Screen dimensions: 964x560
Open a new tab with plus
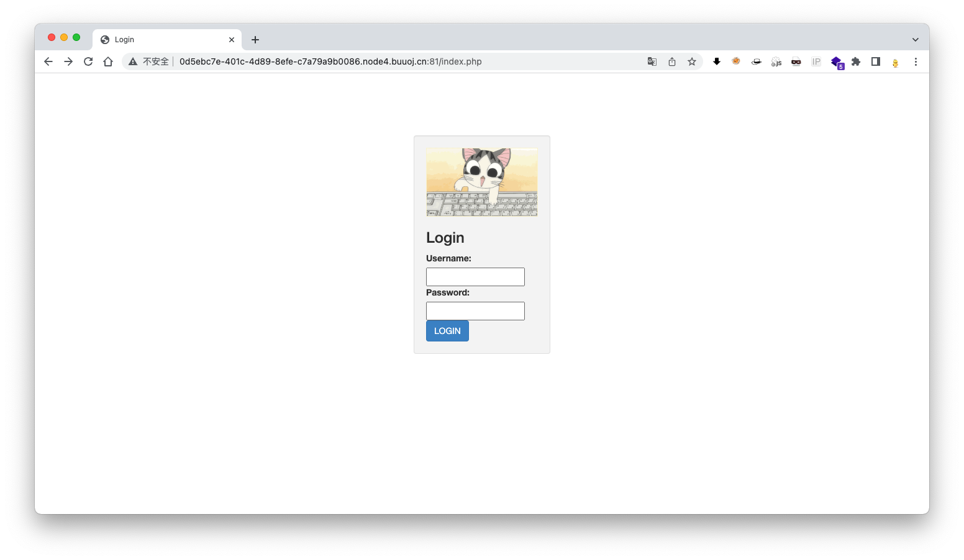pyautogui.click(x=255, y=40)
